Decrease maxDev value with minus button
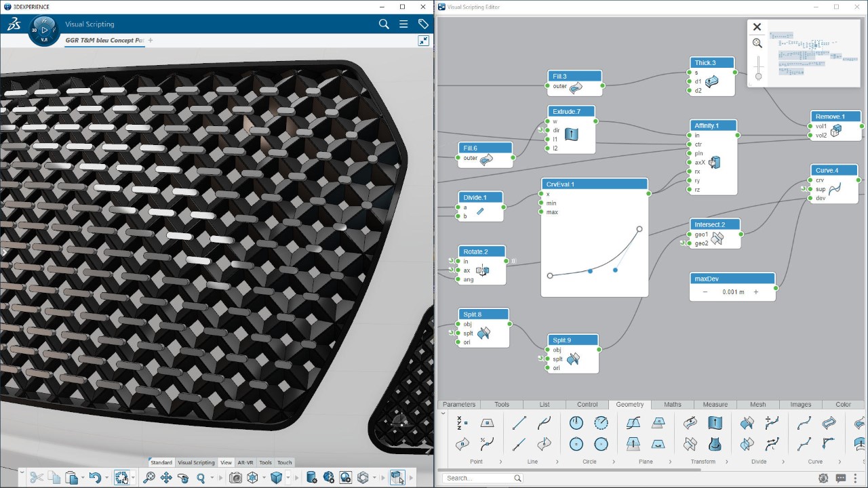The height and width of the screenshot is (488, 868). click(705, 292)
